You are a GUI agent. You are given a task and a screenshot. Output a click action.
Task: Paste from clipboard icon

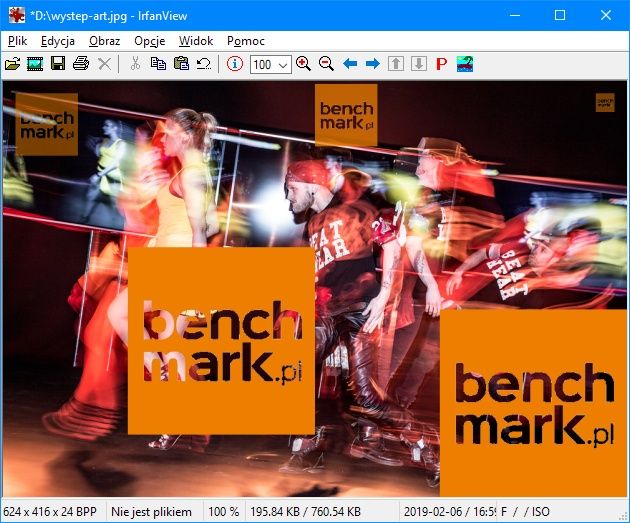pos(181,64)
